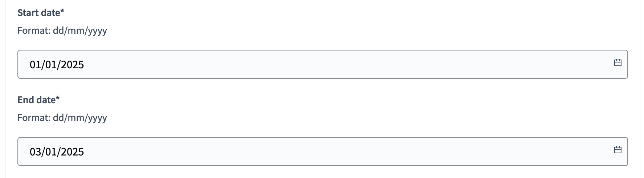Click "Format:" text under End date
644x178 pixels.
click(34, 118)
